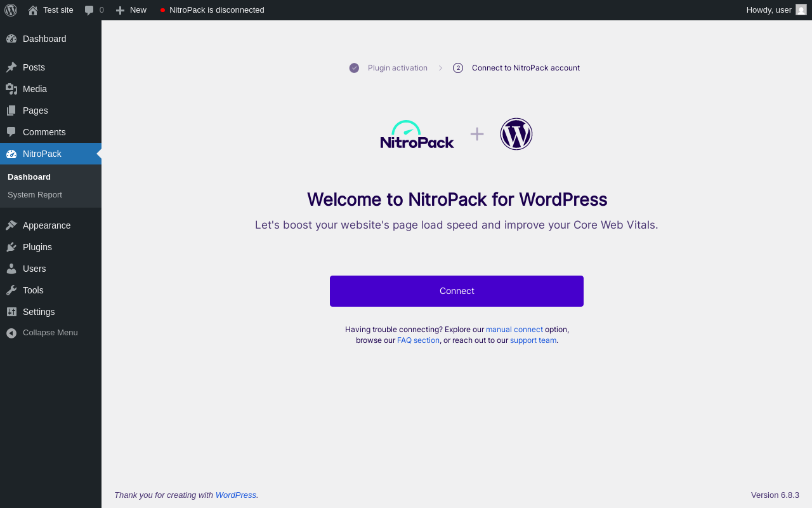The width and height of the screenshot is (812, 508).
Task: Click the Collapse Menu arrow icon
Action: click(11, 333)
